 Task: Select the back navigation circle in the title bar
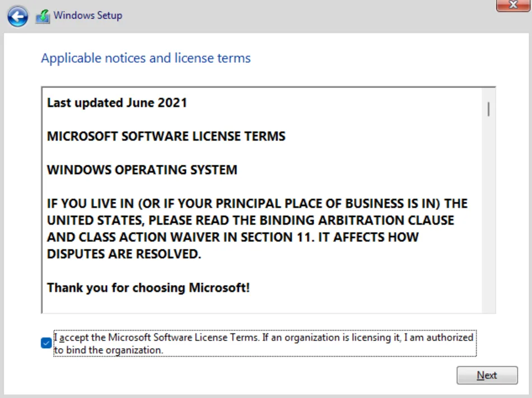coord(18,16)
